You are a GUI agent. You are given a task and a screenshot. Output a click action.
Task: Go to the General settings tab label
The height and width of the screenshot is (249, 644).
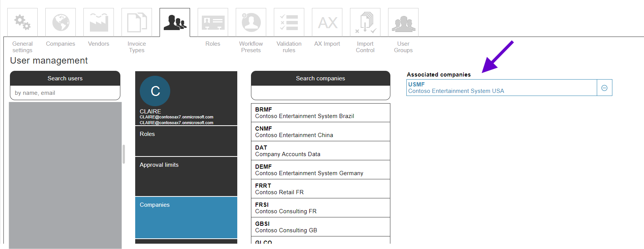pos(22,47)
